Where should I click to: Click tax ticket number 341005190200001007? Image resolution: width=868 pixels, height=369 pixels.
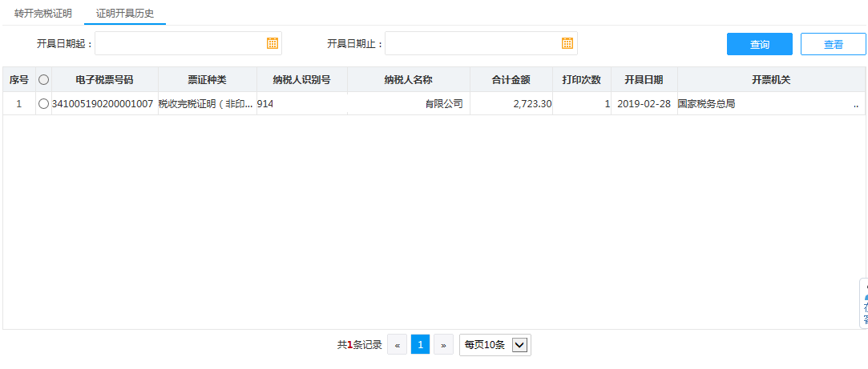click(102, 104)
